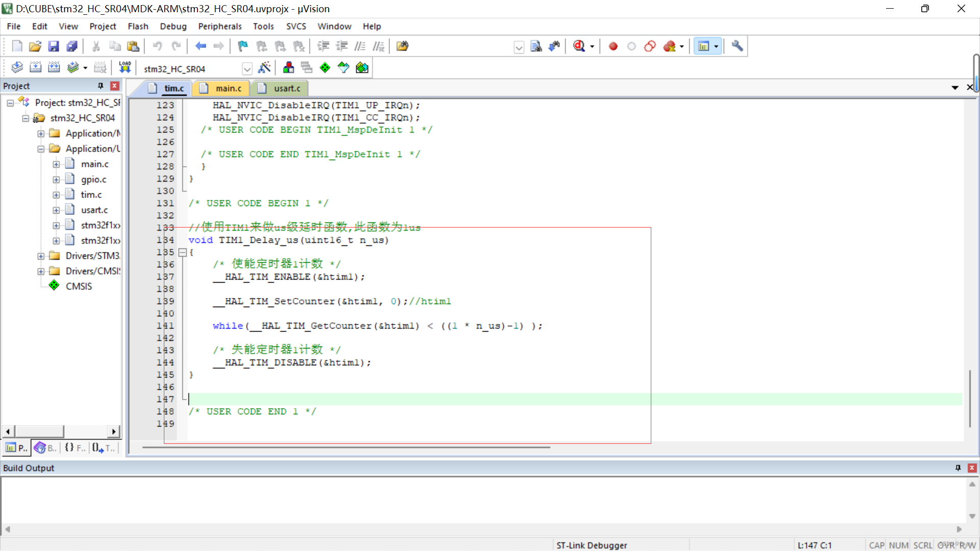Close the Project panel with red X
The image size is (980, 551).
[x=115, y=86]
